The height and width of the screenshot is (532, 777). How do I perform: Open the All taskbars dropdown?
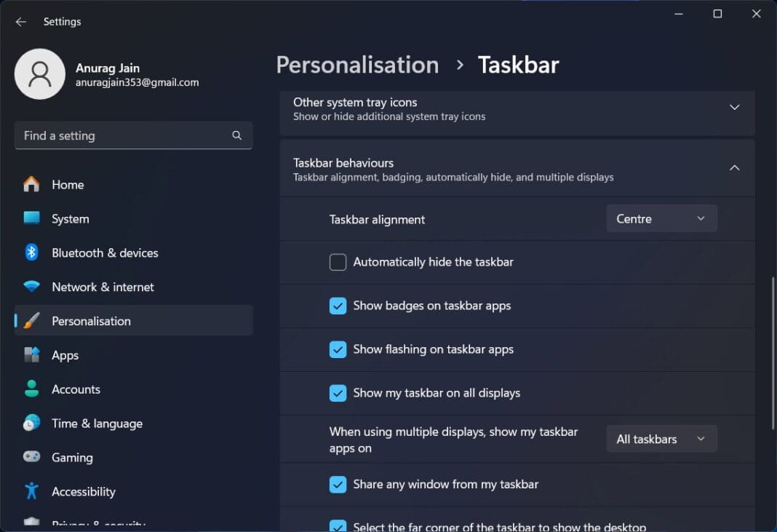click(661, 438)
